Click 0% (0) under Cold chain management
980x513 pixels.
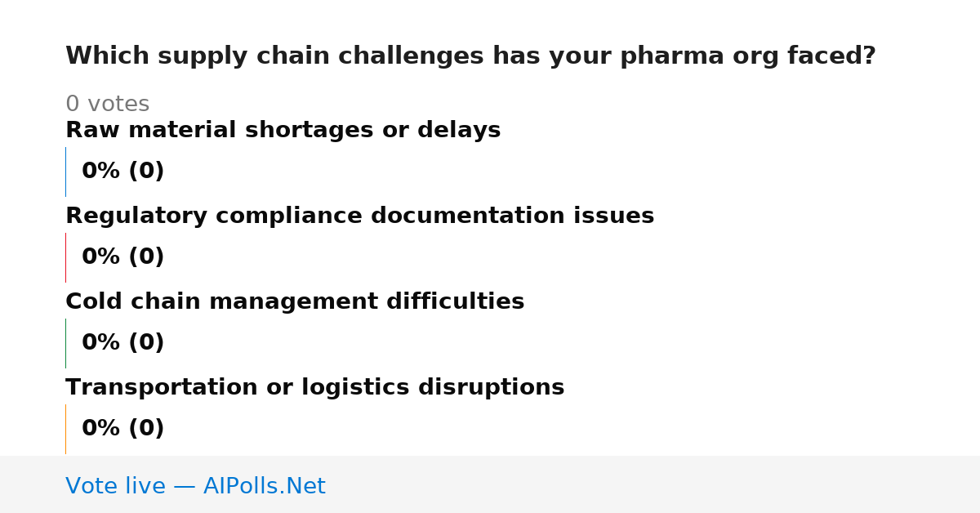[122, 343]
